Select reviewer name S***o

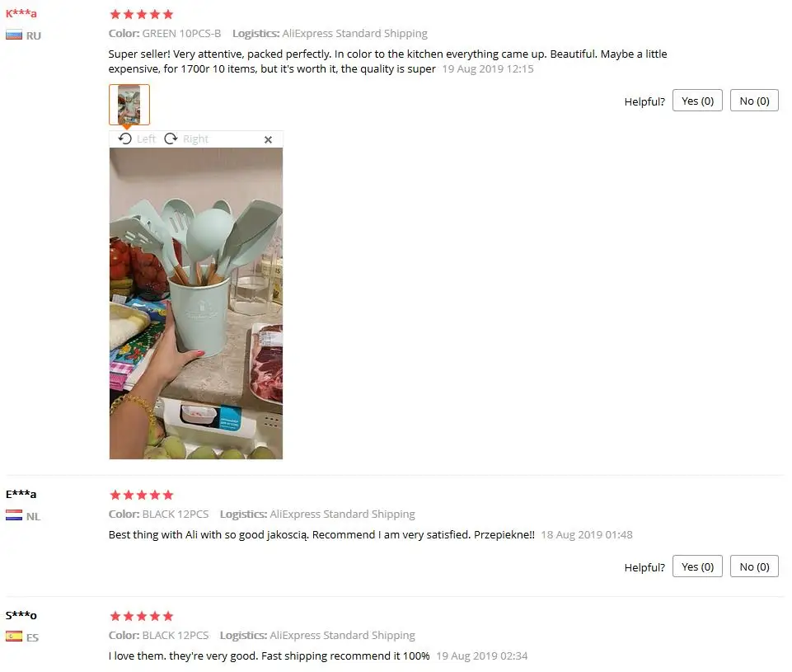pyautogui.click(x=21, y=615)
